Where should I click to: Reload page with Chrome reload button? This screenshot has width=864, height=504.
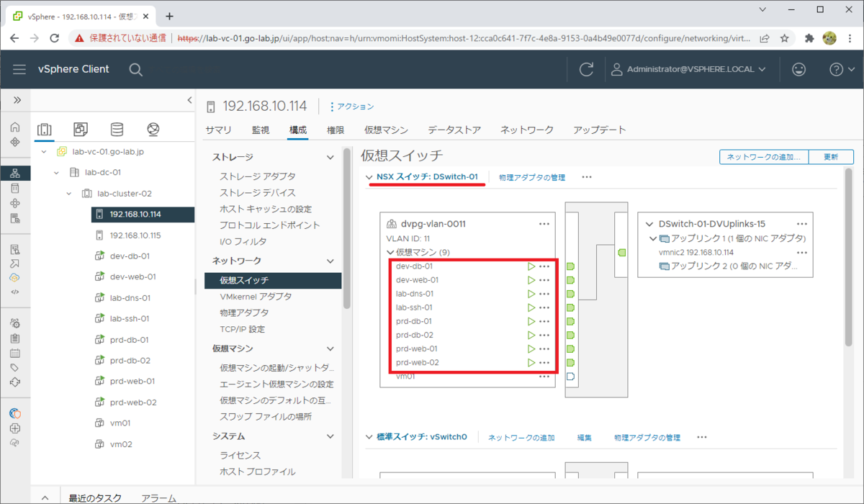coord(55,38)
